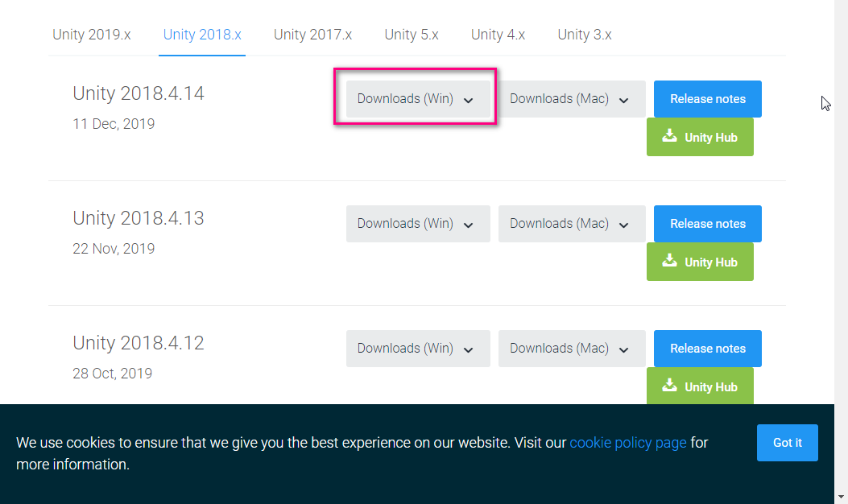Click Unity Hub button for Unity 2018.4.12
This screenshot has height=504, width=848.
(x=700, y=386)
